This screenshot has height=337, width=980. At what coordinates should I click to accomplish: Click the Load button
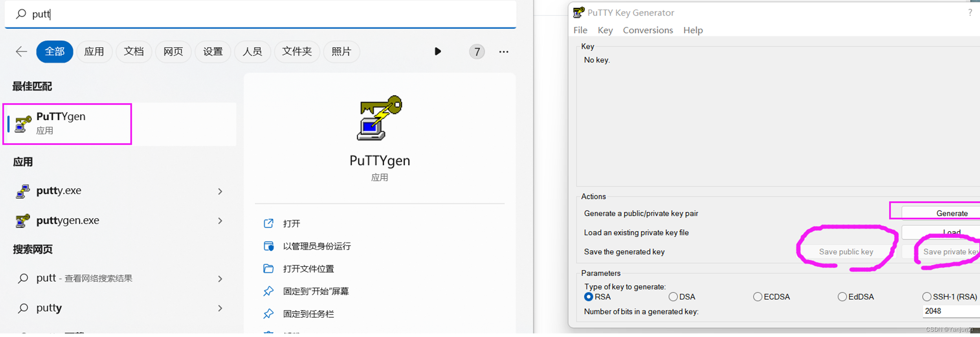point(941,232)
